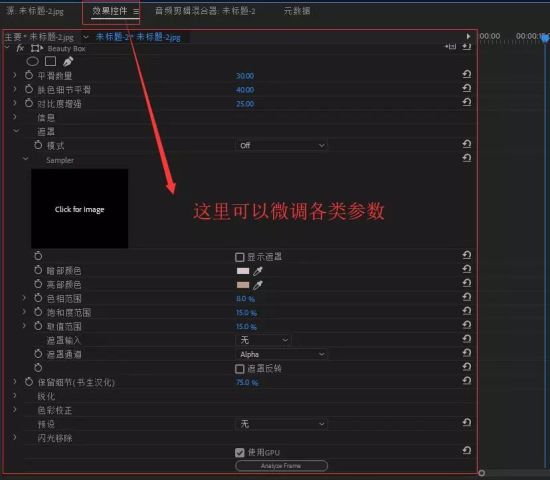Toggle animation stopwatch for 对比度增强
Viewport: 550px width, 480px height.
point(29,103)
